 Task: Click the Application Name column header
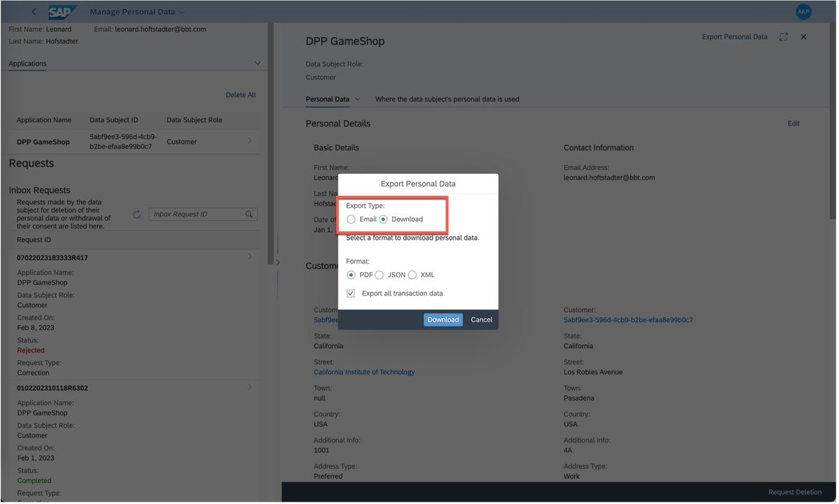point(44,120)
